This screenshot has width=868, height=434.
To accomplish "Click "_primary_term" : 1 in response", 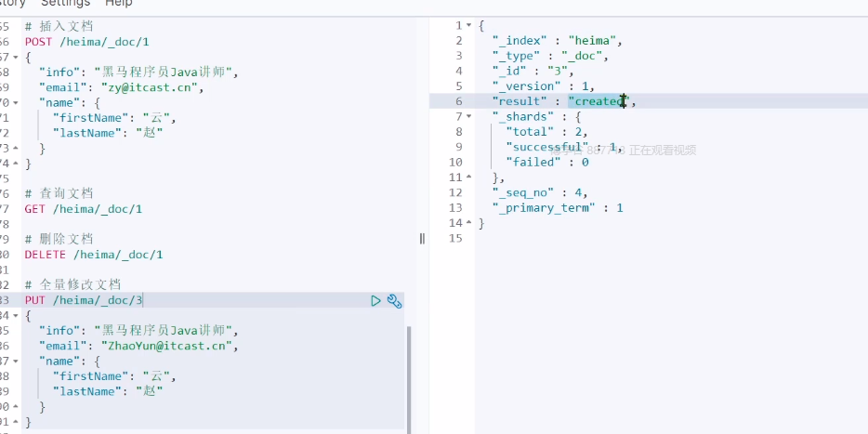I will pyautogui.click(x=558, y=208).
